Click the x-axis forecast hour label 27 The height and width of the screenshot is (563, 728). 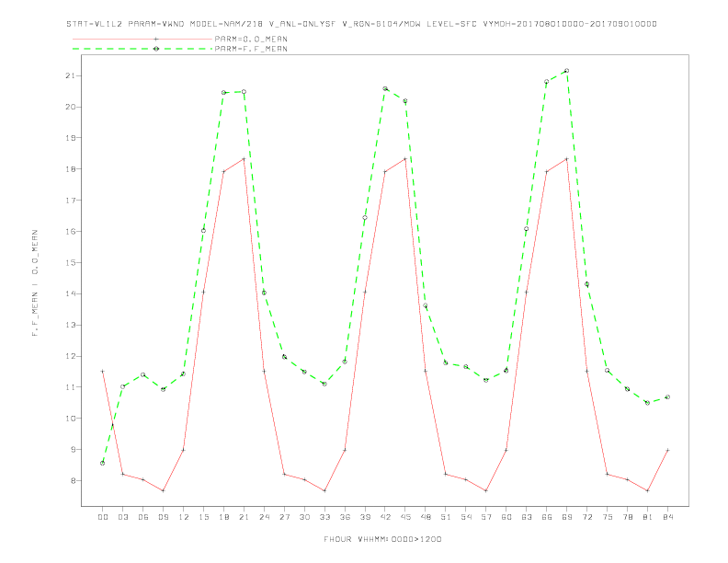(x=284, y=517)
